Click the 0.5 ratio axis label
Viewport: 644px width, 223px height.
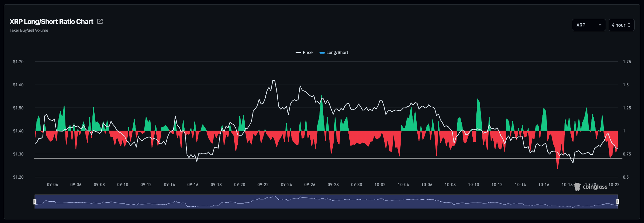(x=626, y=177)
